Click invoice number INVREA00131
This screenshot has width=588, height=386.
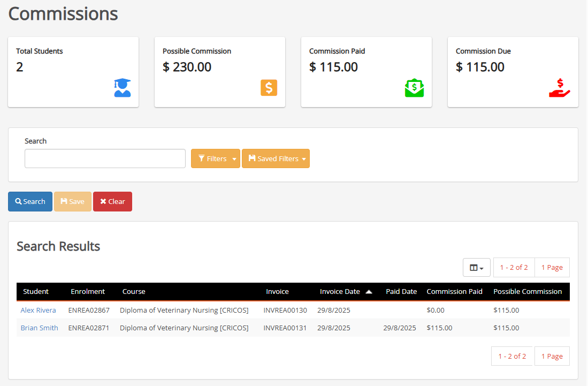click(285, 328)
